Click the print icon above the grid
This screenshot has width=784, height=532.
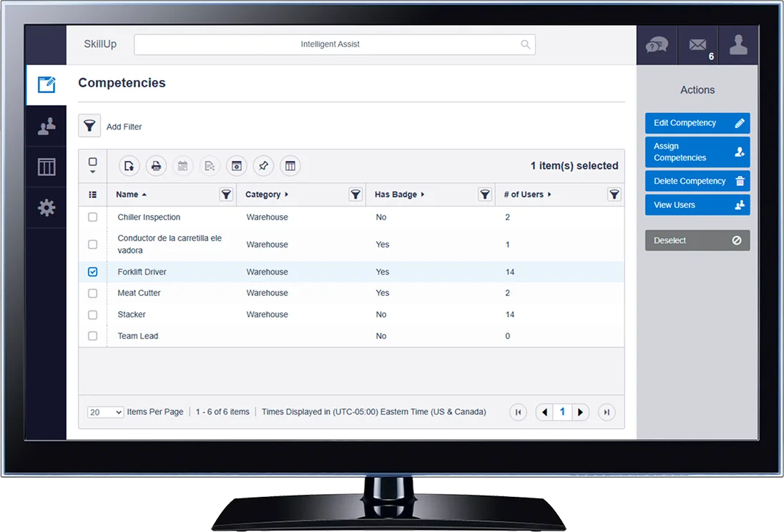coord(156,165)
